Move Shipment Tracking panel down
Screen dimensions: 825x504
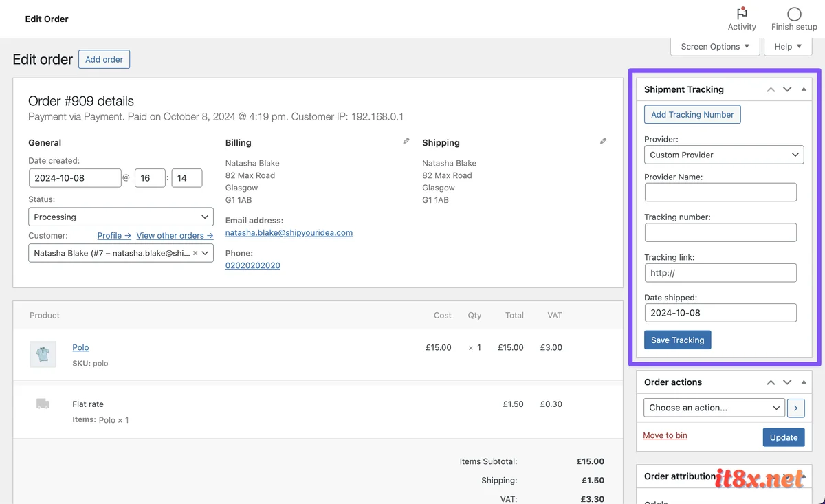(x=787, y=89)
